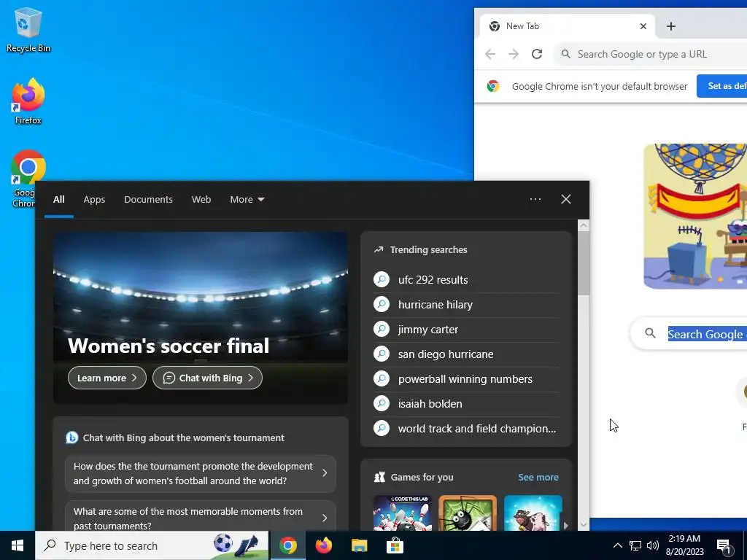Click the soccer ball search highlight icon
This screenshot has width=747, height=560.
pos(223,544)
